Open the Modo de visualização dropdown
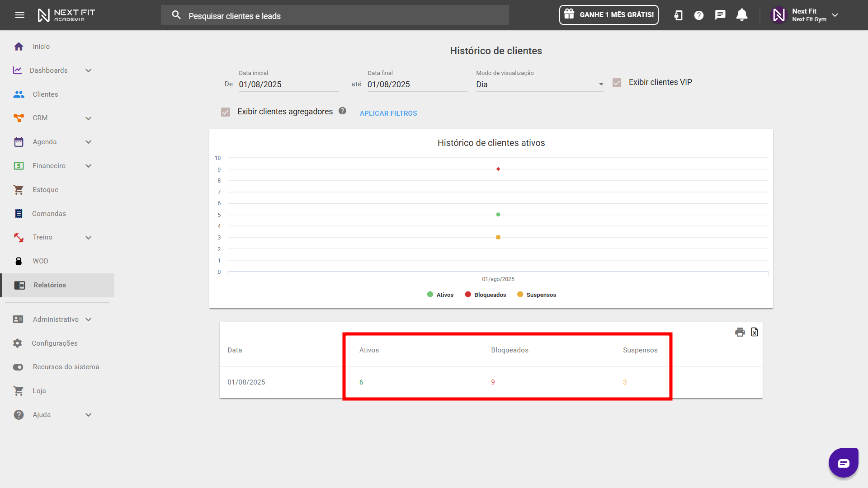Viewport: 868px width, 488px height. (539, 84)
